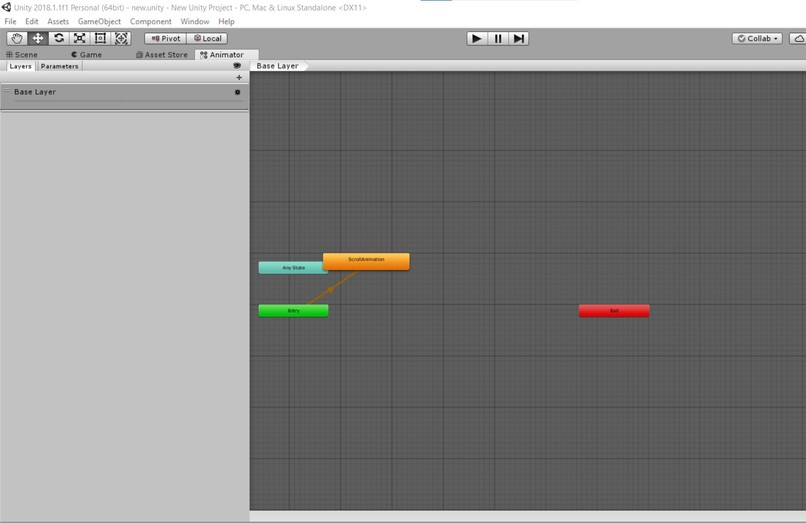The image size is (806, 523).
Task: Select the Transform tool
Action: click(121, 39)
